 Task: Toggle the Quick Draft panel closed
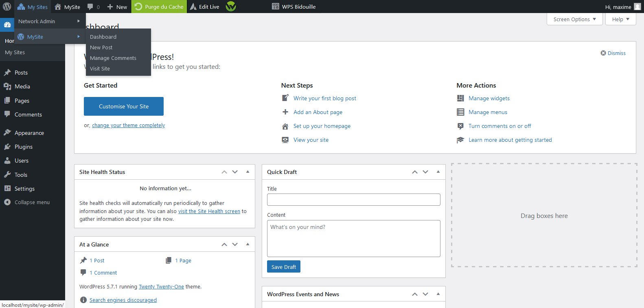click(438, 172)
